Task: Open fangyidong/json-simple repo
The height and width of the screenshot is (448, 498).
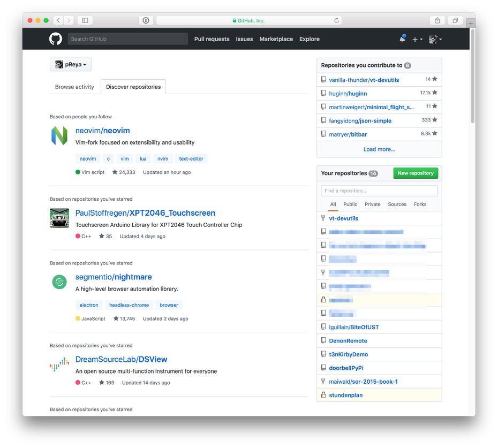Action: tap(360, 121)
